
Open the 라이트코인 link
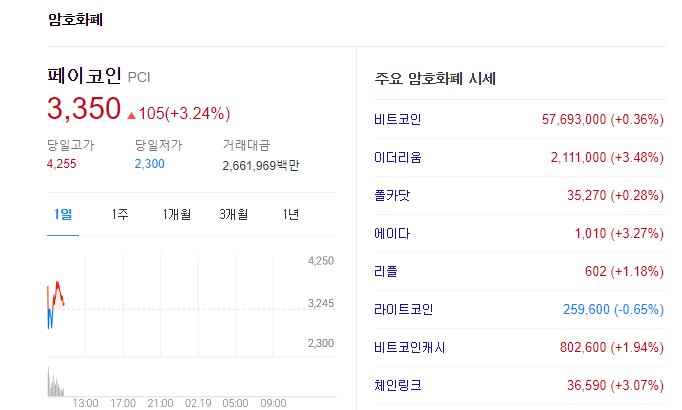pos(403,310)
